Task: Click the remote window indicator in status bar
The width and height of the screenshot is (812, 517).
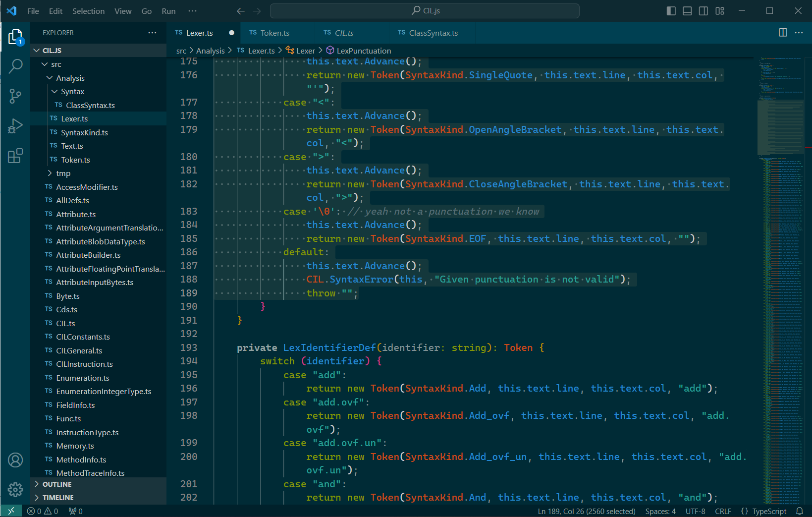Action: (x=11, y=511)
